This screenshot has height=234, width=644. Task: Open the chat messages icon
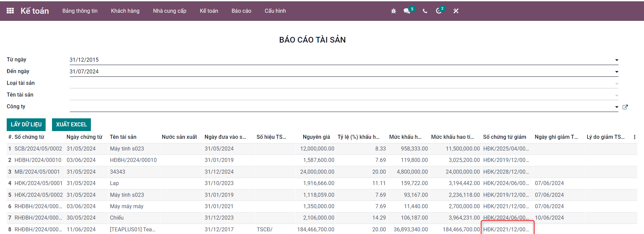pos(407,11)
